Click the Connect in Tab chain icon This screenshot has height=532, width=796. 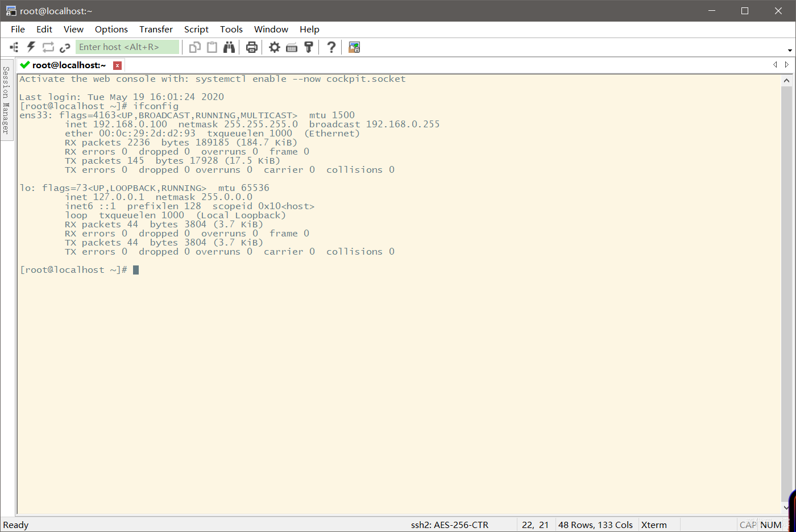[65, 47]
